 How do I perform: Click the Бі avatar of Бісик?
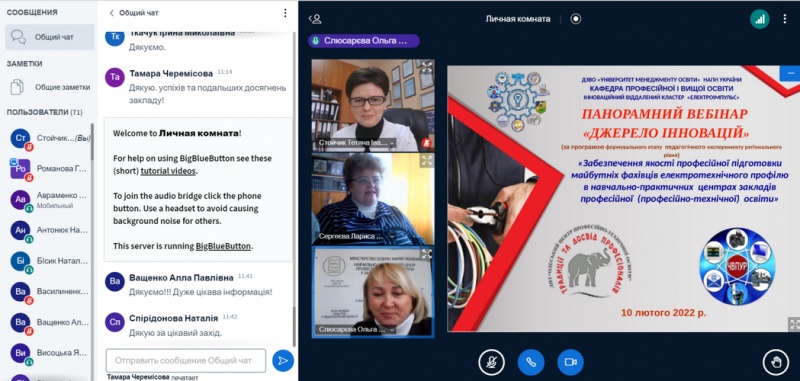[x=20, y=261]
